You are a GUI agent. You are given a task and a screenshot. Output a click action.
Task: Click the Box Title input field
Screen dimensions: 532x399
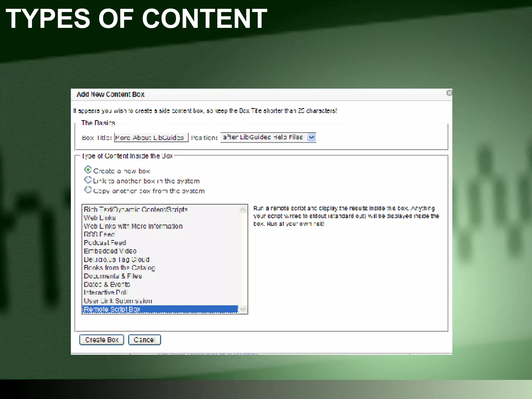[151, 137]
